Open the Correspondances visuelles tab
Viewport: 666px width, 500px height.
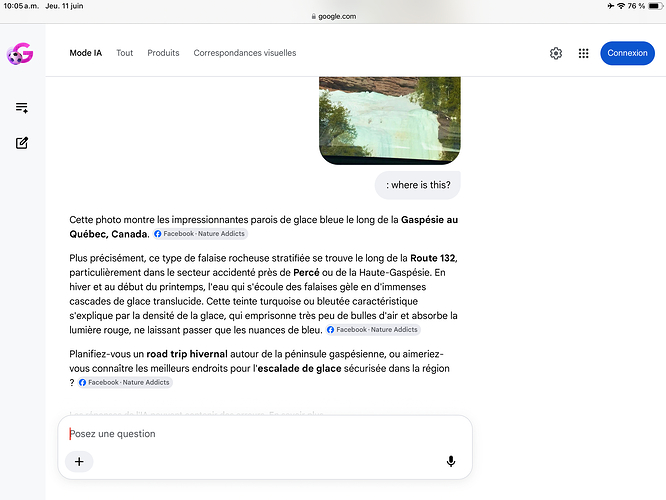click(x=245, y=53)
